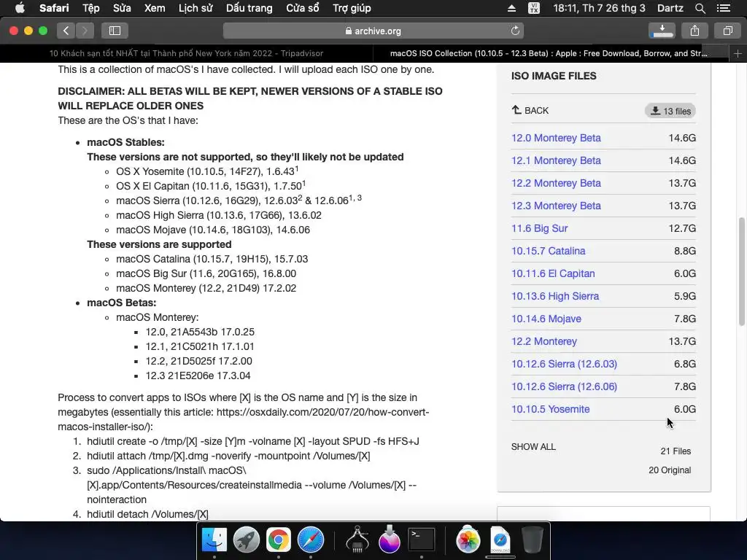The height and width of the screenshot is (560, 747).
Task: Click the 'macOS Stables:' heading text
Action: coord(125,142)
